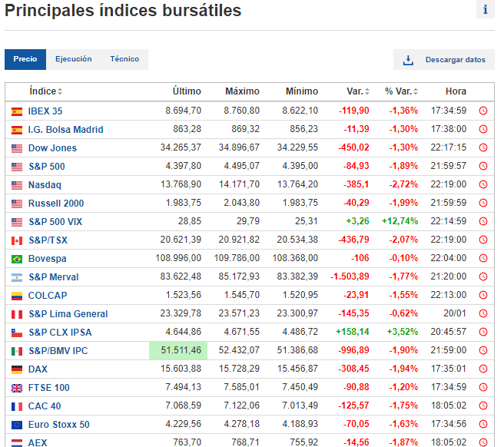
Task: Click the Spain flag next to IBEX 35
Action: point(17,111)
